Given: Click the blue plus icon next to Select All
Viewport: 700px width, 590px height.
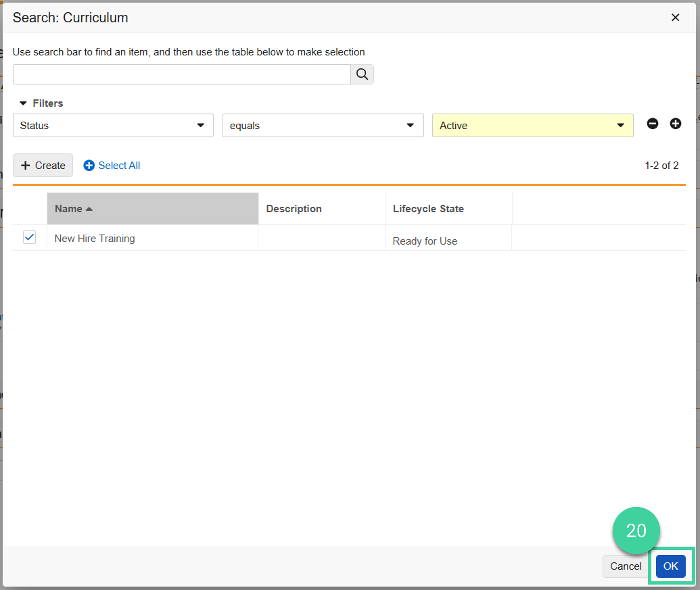Looking at the screenshot, I should click(x=89, y=165).
